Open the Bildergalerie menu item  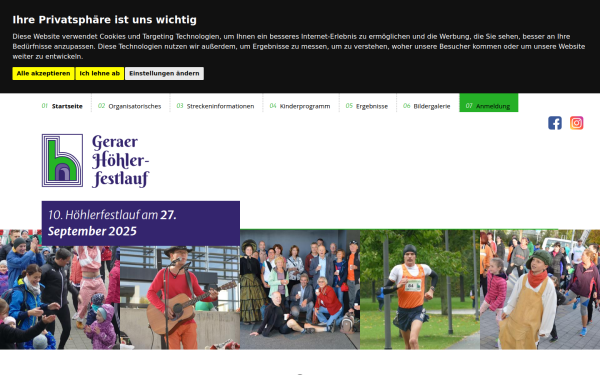[x=427, y=106]
